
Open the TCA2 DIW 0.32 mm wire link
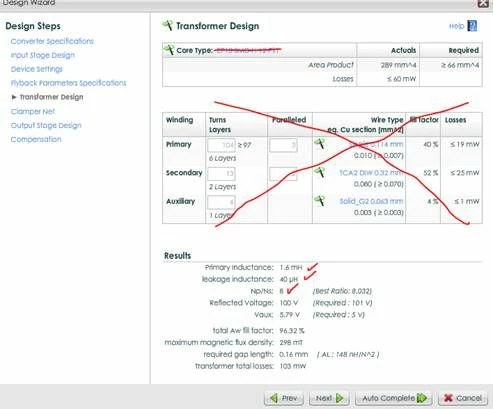click(371, 173)
